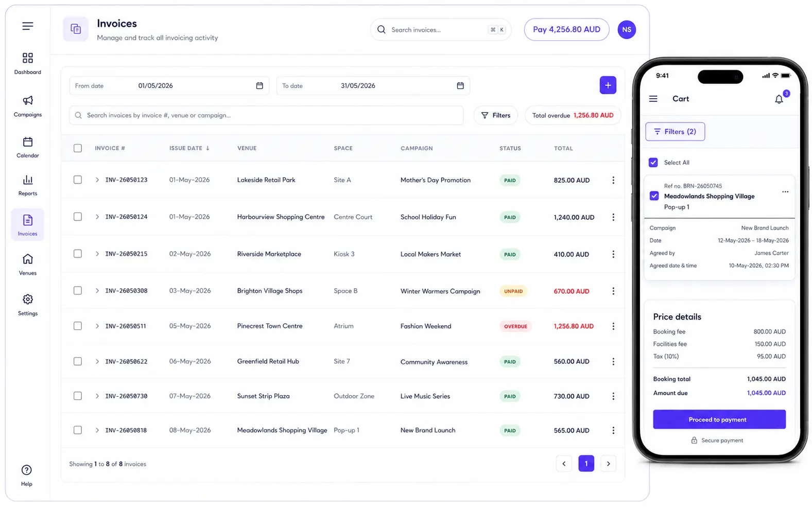The width and height of the screenshot is (812, 513).
Task: Go to the Calendar section
Action: click(28, 147)
